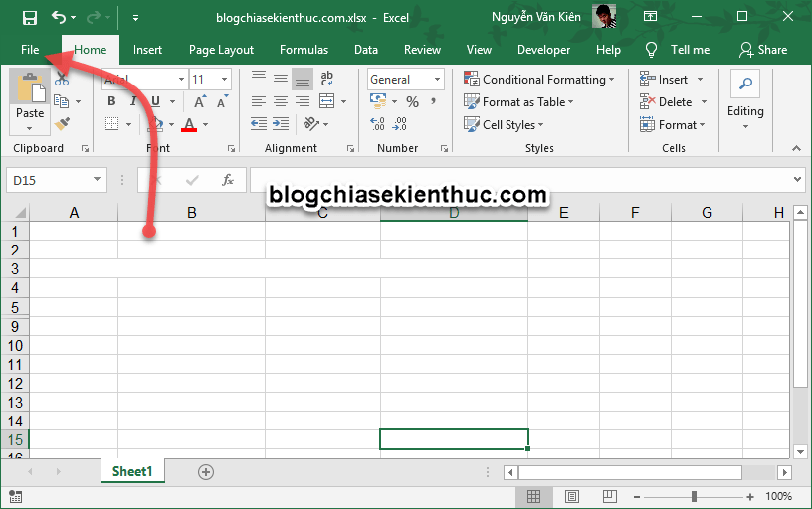Open the File tab

tap(30, 50)
